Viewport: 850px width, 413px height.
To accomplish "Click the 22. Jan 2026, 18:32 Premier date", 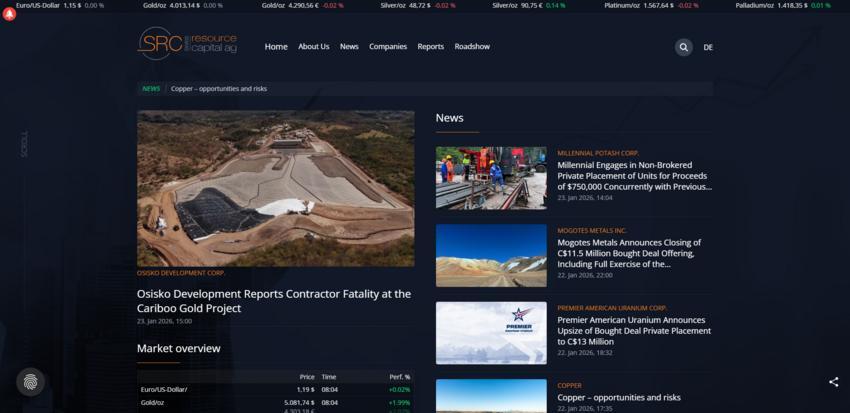I will coord(585,353).
